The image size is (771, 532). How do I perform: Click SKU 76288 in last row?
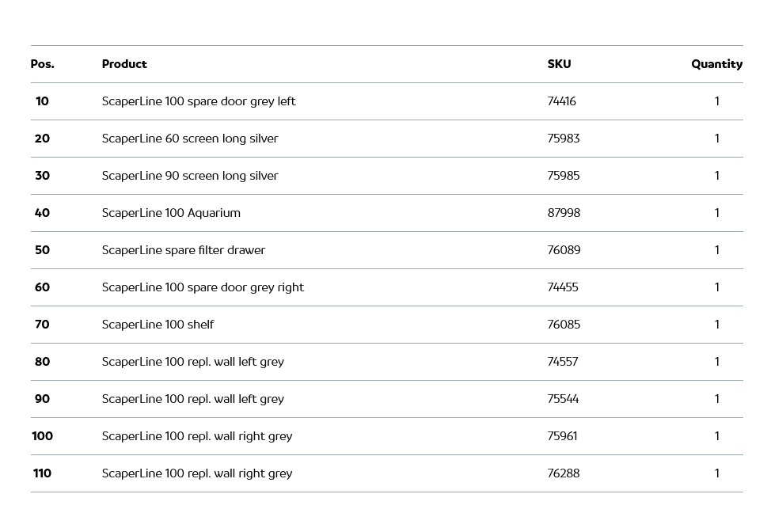pyautogui.click(x=564, y=473)
